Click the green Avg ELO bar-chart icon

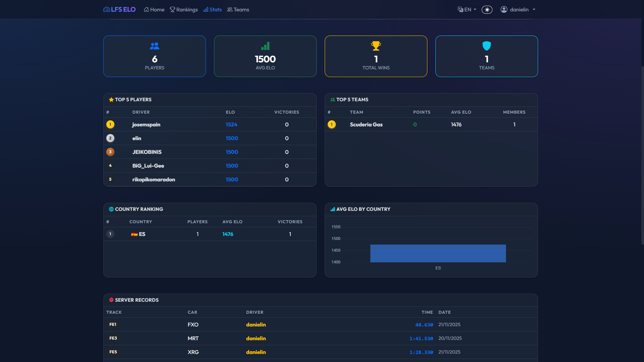(x=265, y=46)
